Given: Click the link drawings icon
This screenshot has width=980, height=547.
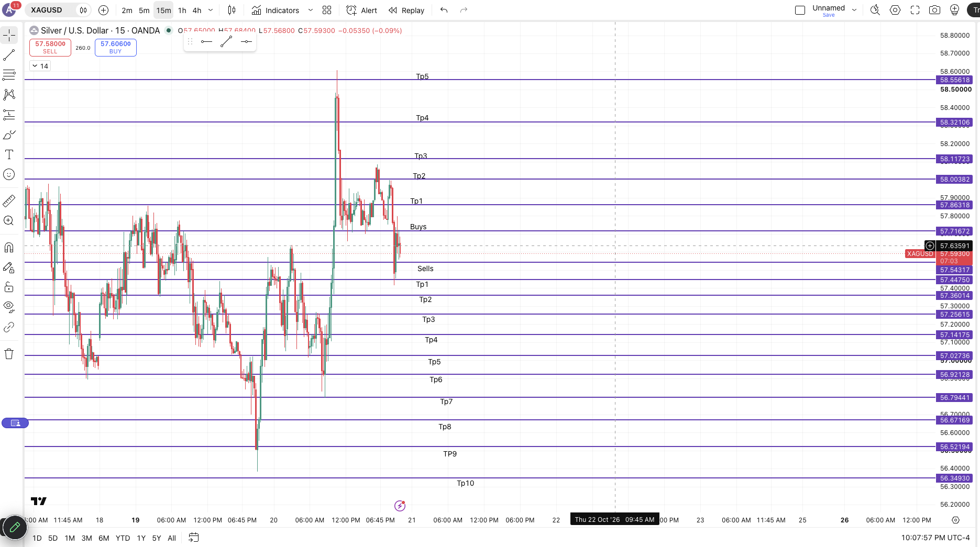Looking at the screenshot, I should 9,327.
